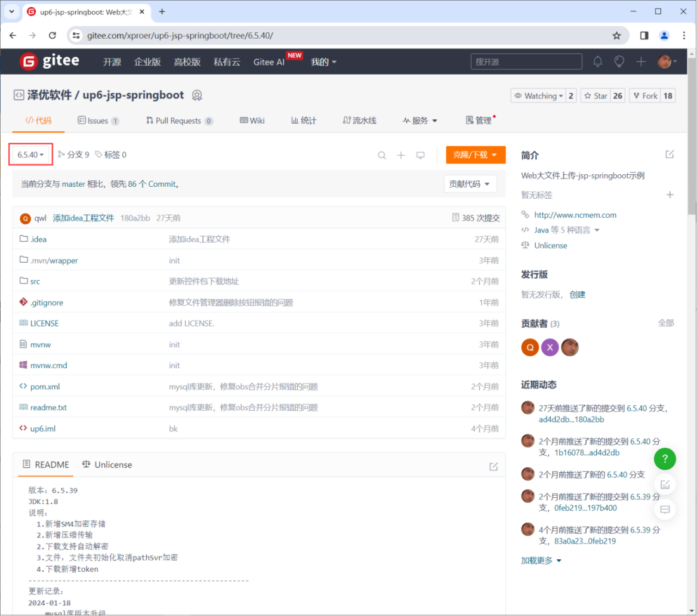Viewport: 697px width, 616px height.
Task: Toggle Watching status
Action: tap(539, 95)
